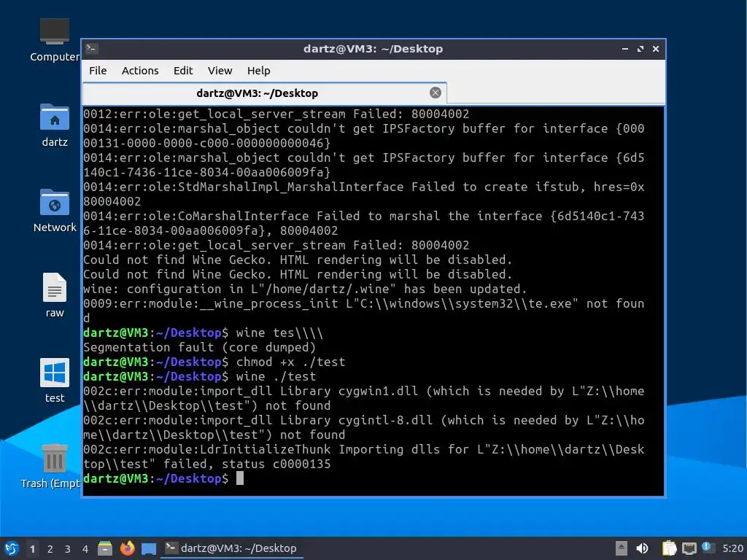The width and height of the screenshot is (747, 560).
Task: Click 'StdMarshalImpl_MarshalInterface' error line
Action: pos(363,194)
